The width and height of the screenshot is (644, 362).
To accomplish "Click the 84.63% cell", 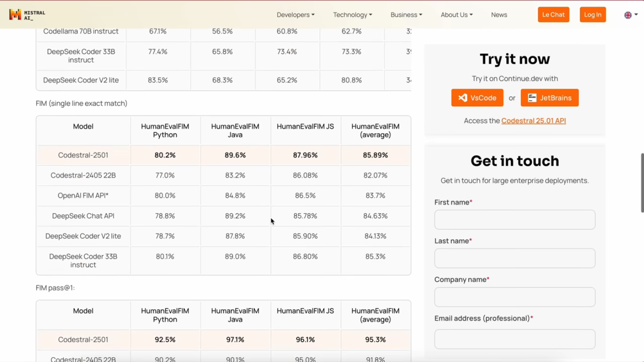I will tap(375, 216).
